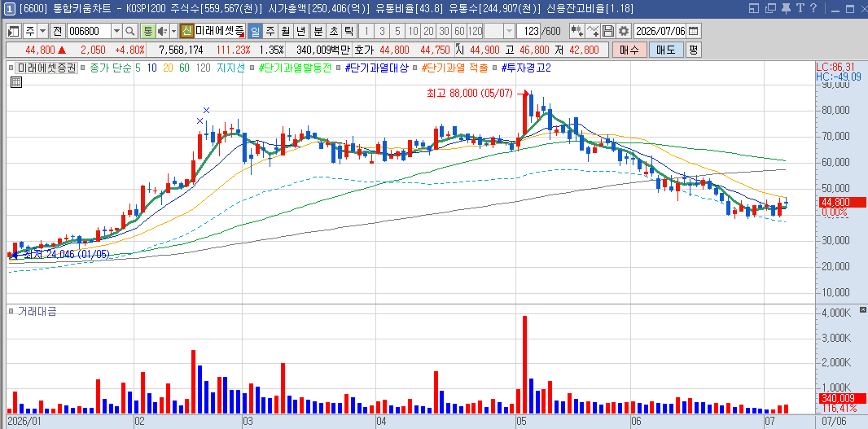Click the 평 button

[x=694, y=50]
